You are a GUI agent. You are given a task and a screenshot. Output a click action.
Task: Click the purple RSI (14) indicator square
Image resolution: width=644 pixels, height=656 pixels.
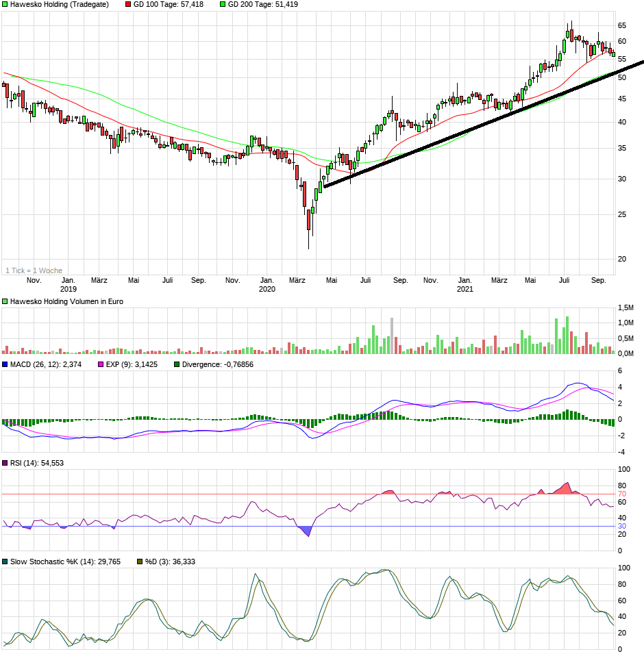tap(5, 462)
